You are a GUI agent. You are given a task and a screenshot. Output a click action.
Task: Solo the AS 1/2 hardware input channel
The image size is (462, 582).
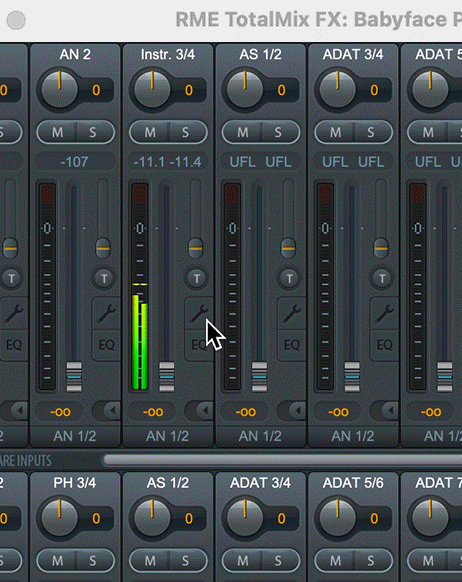pos(278,133)
